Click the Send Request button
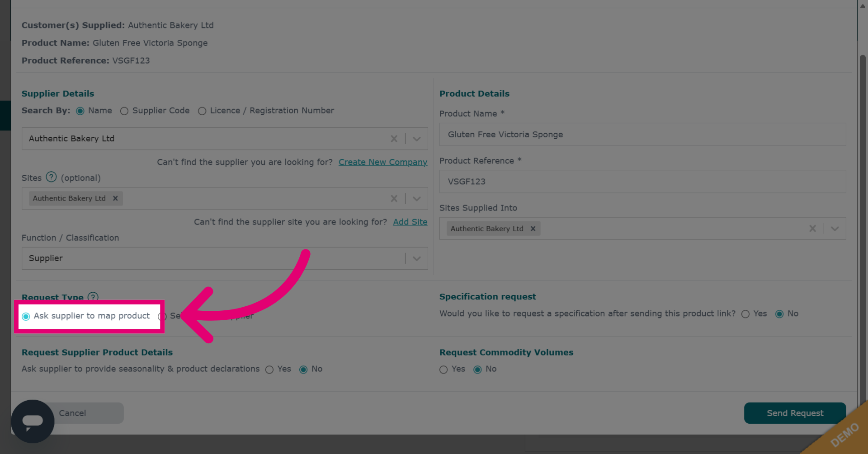The width and height of the screenshot is (868, 454). pos(795,413)
